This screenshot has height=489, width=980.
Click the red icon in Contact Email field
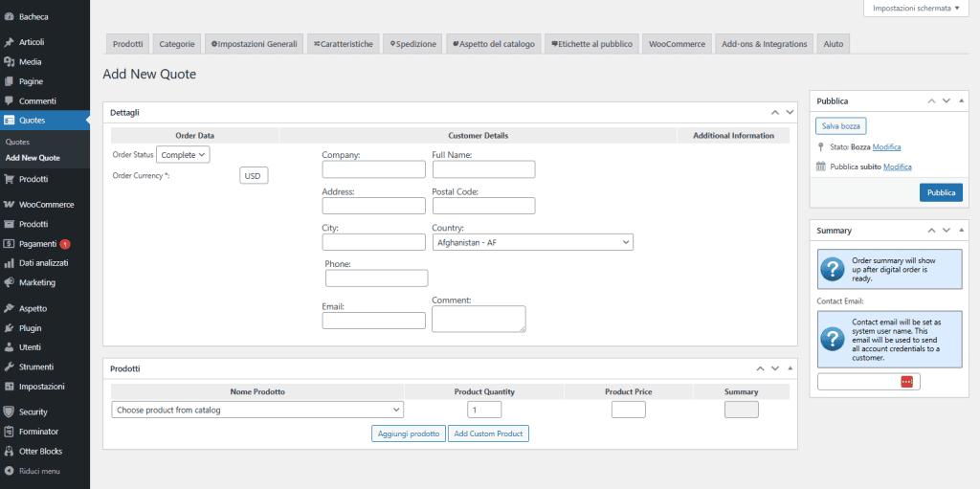coord(906,382)
